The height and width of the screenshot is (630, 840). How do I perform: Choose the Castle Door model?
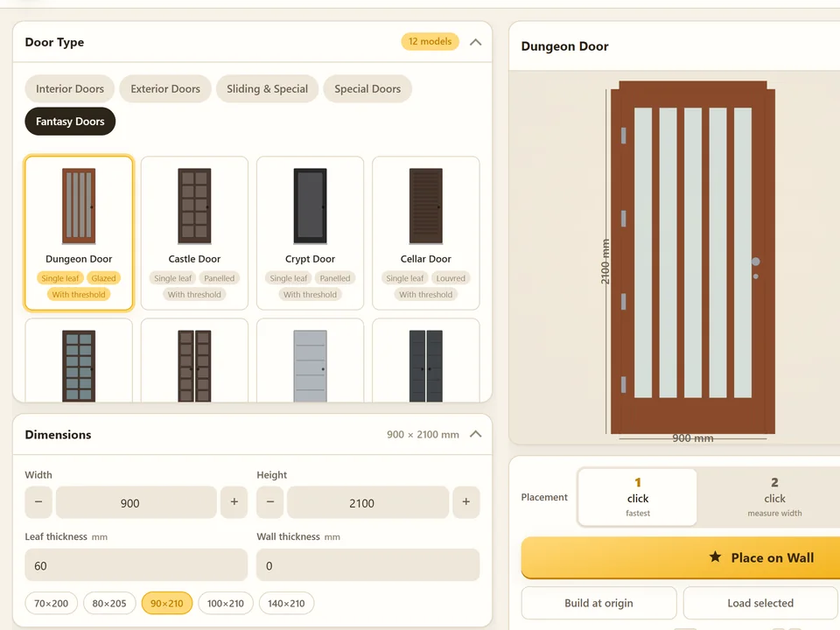194,233
